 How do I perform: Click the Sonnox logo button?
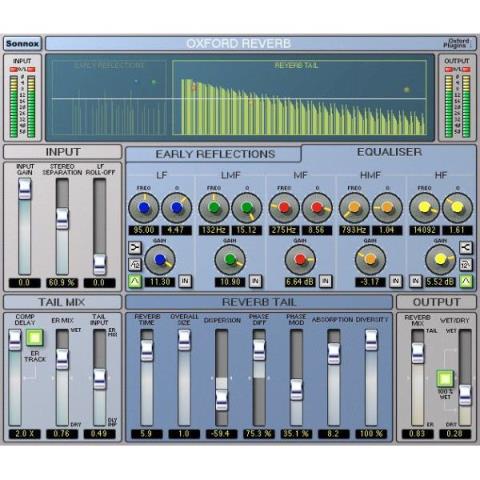(x=22, y=43)
